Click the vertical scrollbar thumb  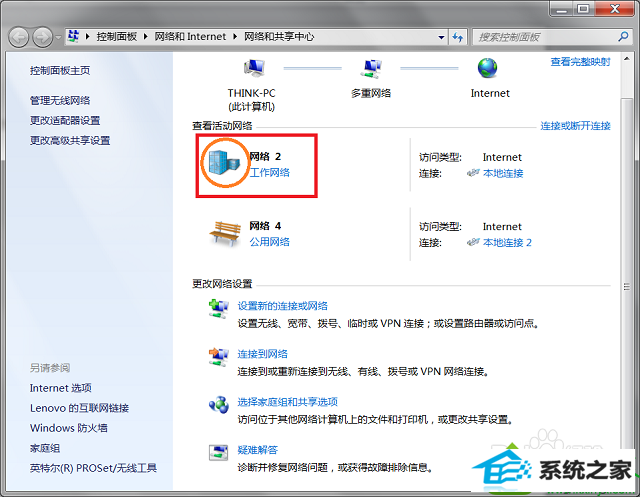[626, 286]
